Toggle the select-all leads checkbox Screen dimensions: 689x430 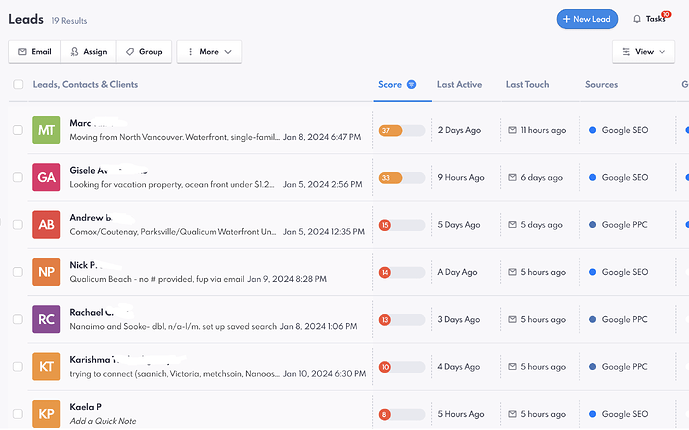pos(18,84)
